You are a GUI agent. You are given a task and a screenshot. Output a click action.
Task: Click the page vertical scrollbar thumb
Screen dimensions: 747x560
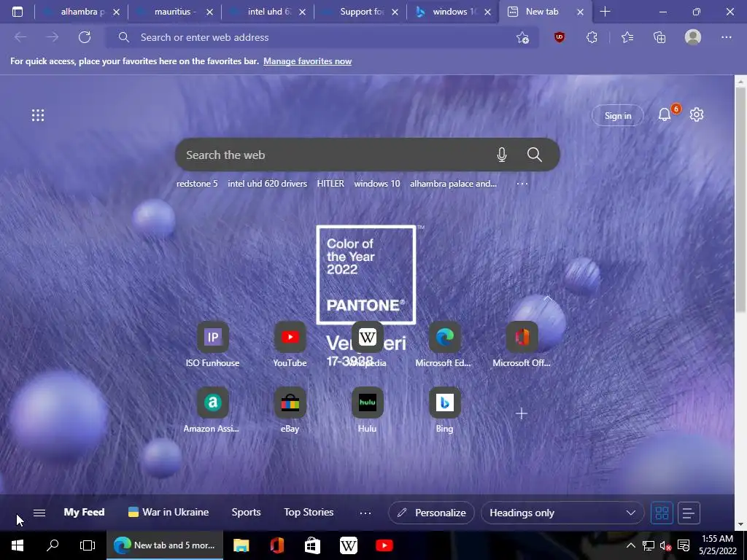[x=740, y=200]
